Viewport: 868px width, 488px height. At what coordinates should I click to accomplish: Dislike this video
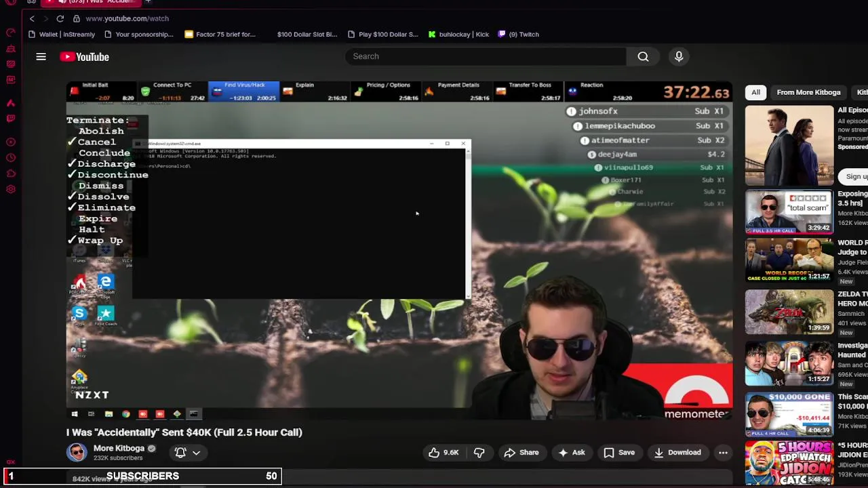pos(479,452)
